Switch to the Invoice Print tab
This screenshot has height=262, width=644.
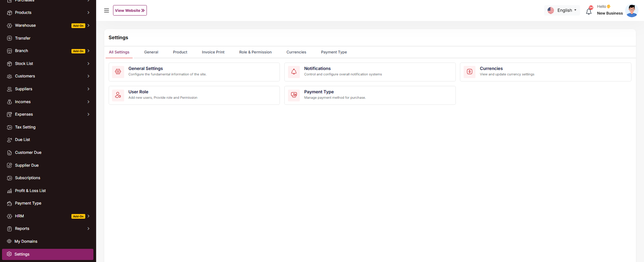coord(213,52)
